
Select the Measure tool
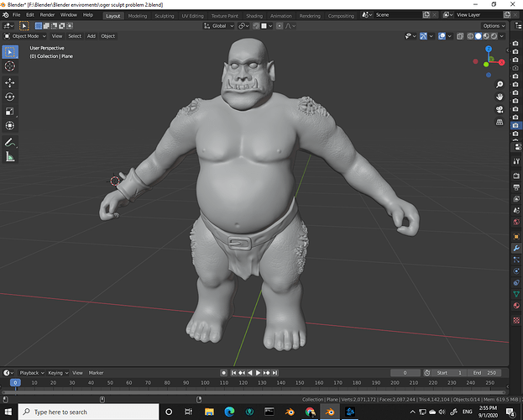click(x=10, y=157)
